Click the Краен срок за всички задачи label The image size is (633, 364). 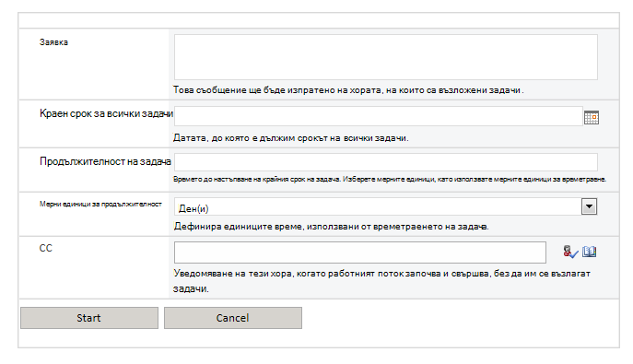click(106, 113)
